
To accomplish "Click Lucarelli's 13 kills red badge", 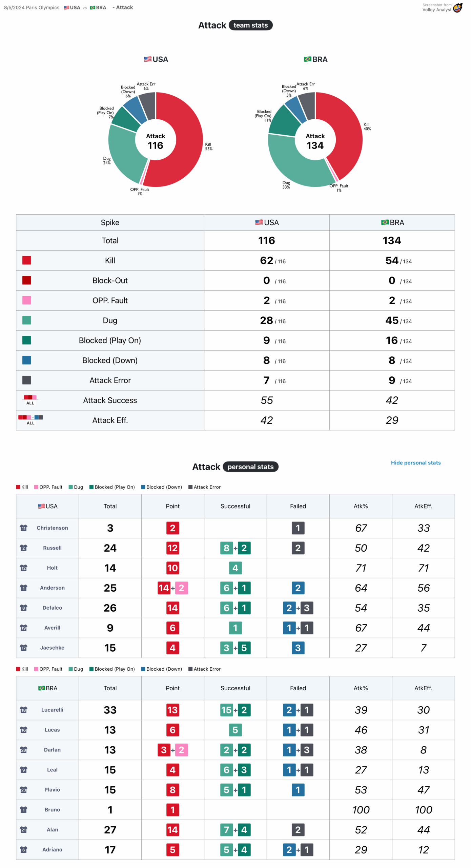I will point(172,710).
